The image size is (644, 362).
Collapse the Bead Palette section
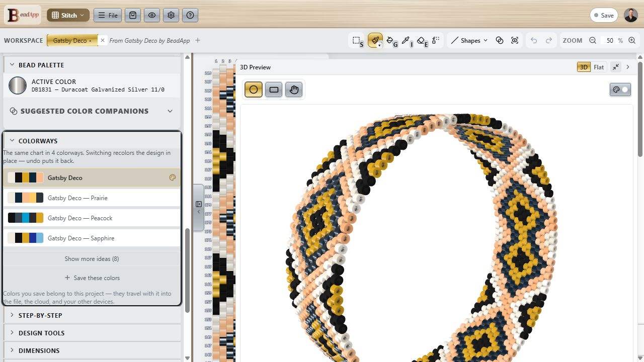92,65
